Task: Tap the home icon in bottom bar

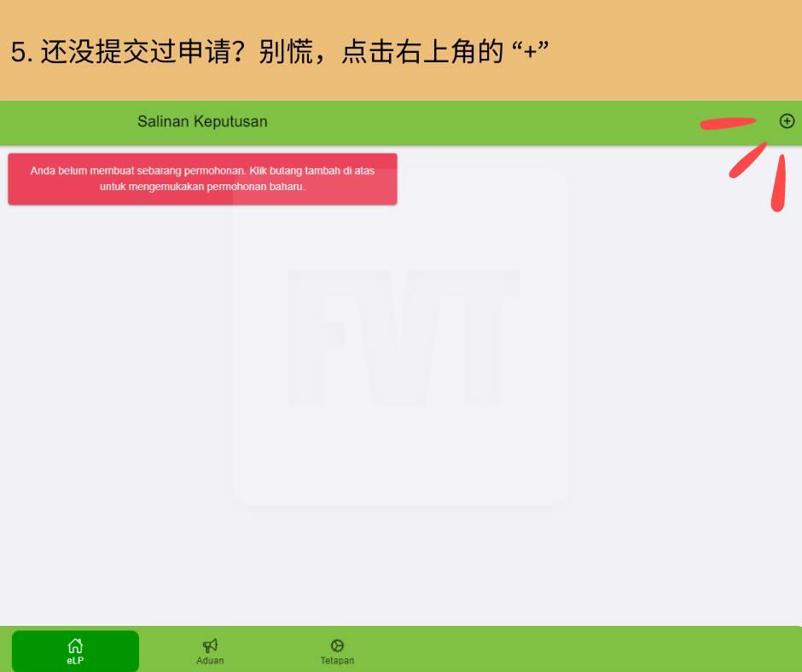Action: 75,646
